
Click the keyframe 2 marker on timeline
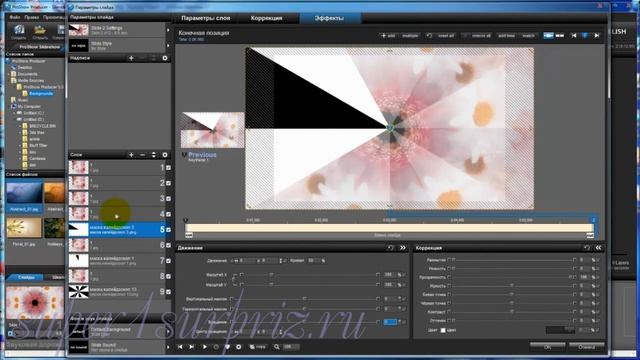point(593,220)
